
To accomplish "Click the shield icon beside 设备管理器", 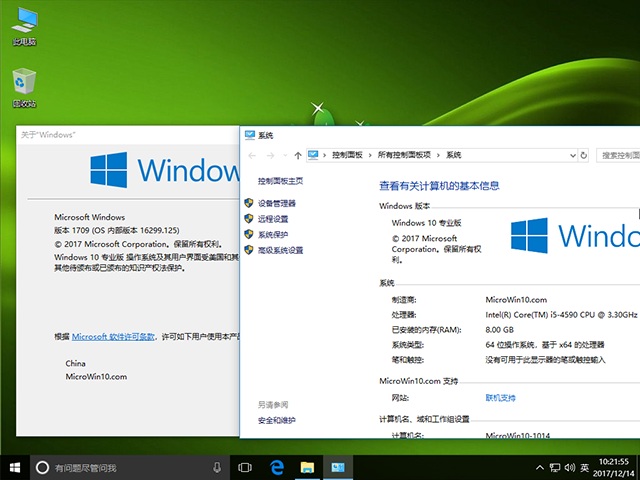I will point(249,203).
